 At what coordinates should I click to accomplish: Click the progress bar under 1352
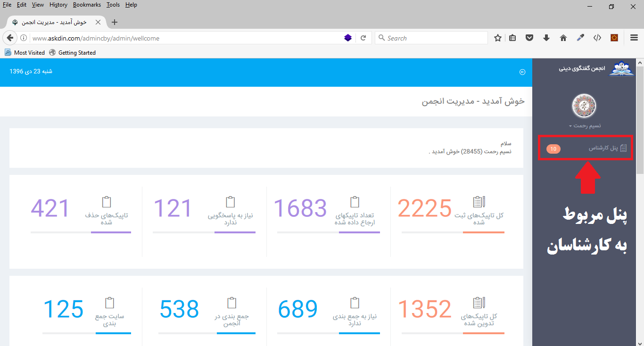point(453,333)
